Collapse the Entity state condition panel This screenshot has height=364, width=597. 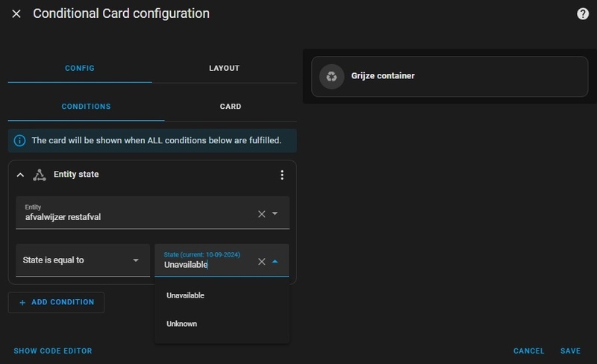20,175
